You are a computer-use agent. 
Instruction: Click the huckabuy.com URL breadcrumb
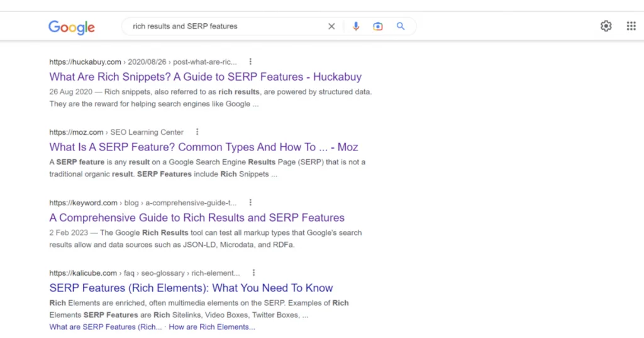(x=143, y=62)
